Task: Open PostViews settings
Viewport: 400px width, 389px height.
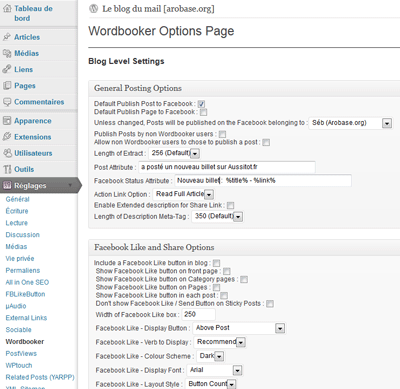Action: (21, 353)
